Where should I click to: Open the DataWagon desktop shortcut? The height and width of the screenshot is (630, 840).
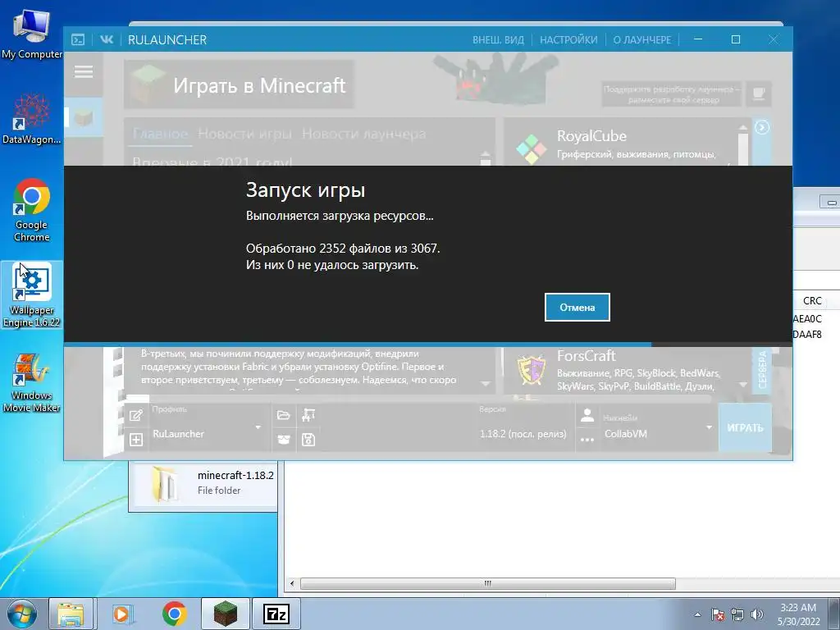(32, 119)
